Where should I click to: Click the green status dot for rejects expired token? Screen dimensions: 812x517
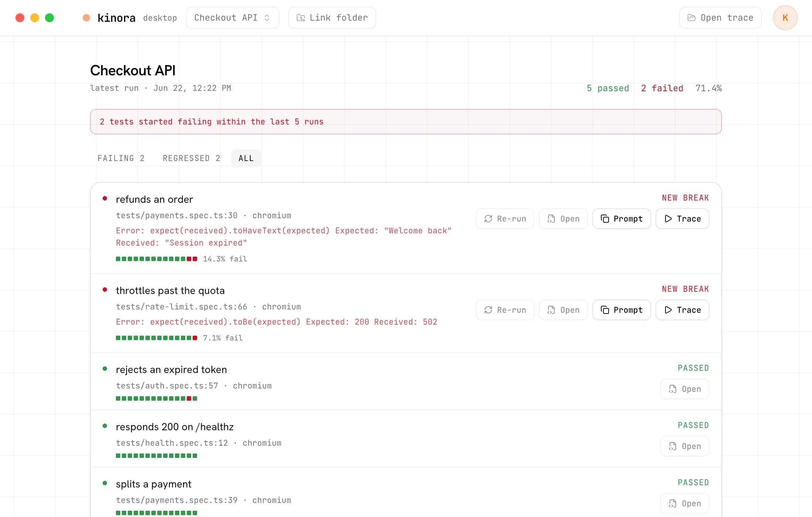[105, 369]
